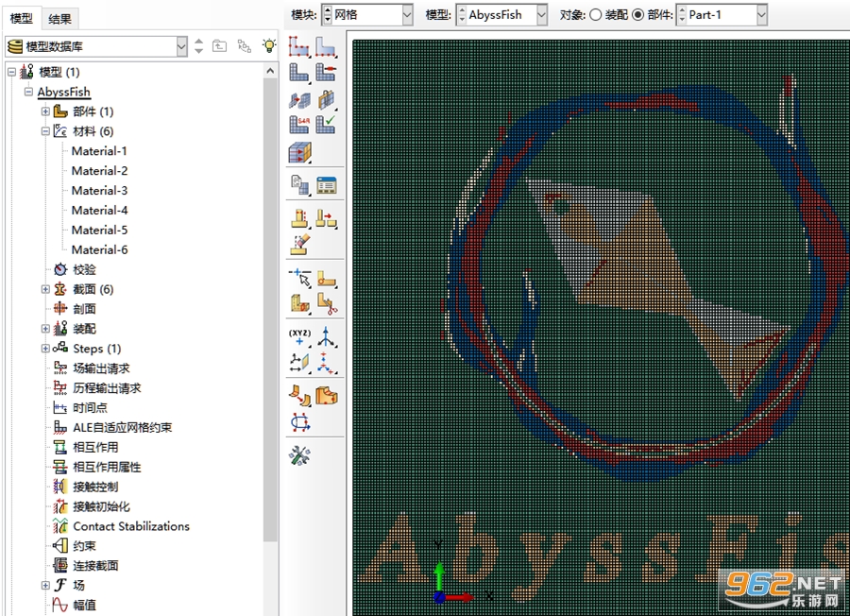Select Contact Stabilizations tree item
Viewport: 850px width, 616px height.
coord(131,526)
